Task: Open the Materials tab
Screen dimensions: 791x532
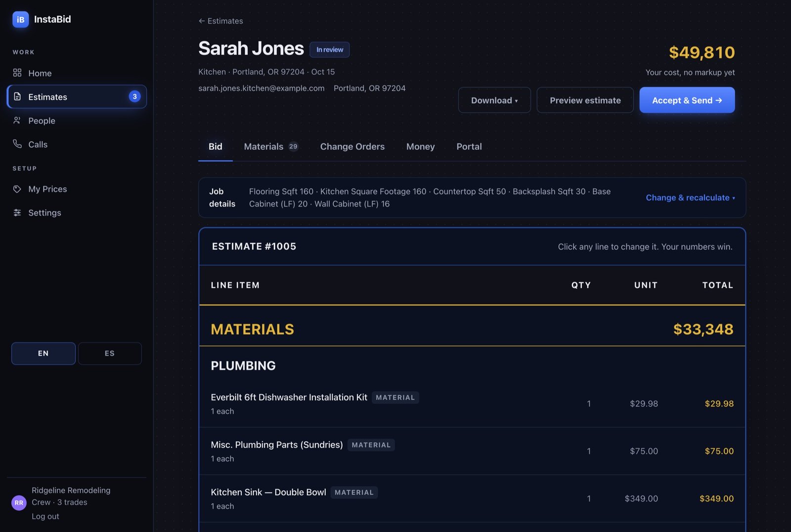Action: coord(271,147)
